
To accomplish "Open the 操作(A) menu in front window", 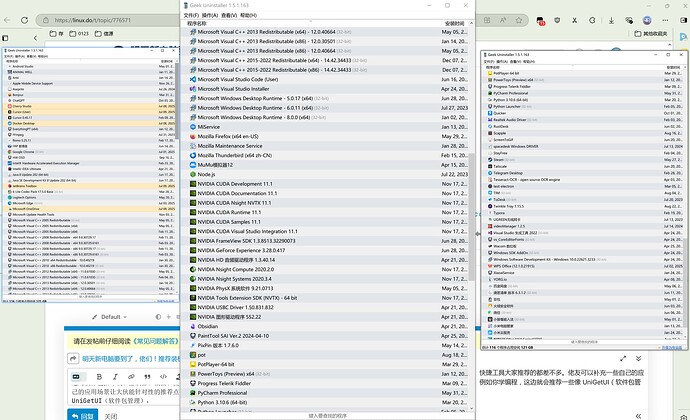I will click(x=210, y=15).
